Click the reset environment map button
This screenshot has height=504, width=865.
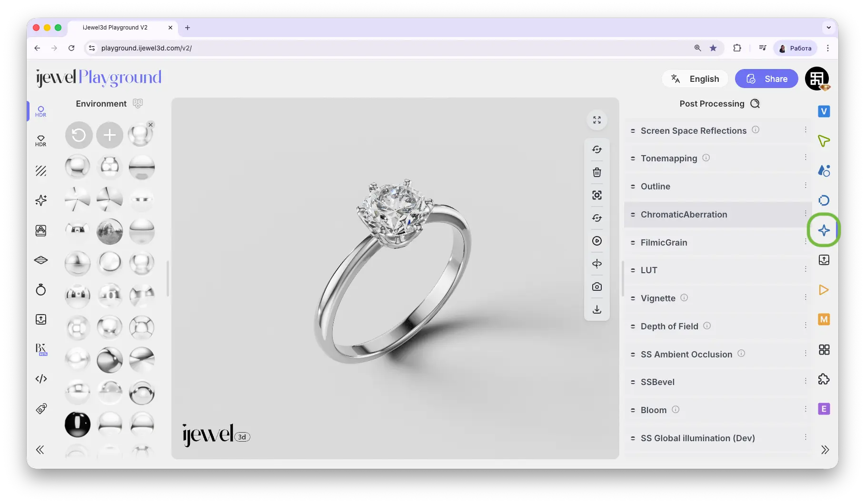tap(79, 135)
